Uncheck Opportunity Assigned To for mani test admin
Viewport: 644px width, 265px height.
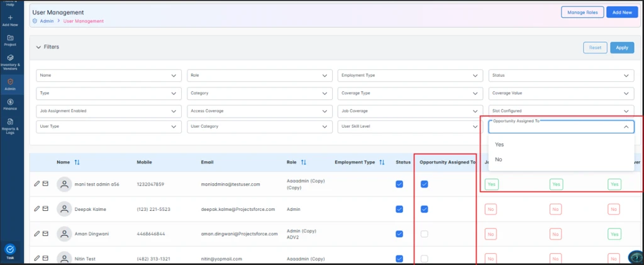point(425,184)
